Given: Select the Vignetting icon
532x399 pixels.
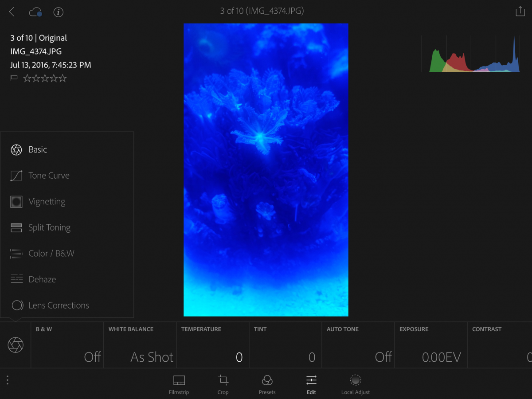Looking at the screenshot, I should point(16,202).
